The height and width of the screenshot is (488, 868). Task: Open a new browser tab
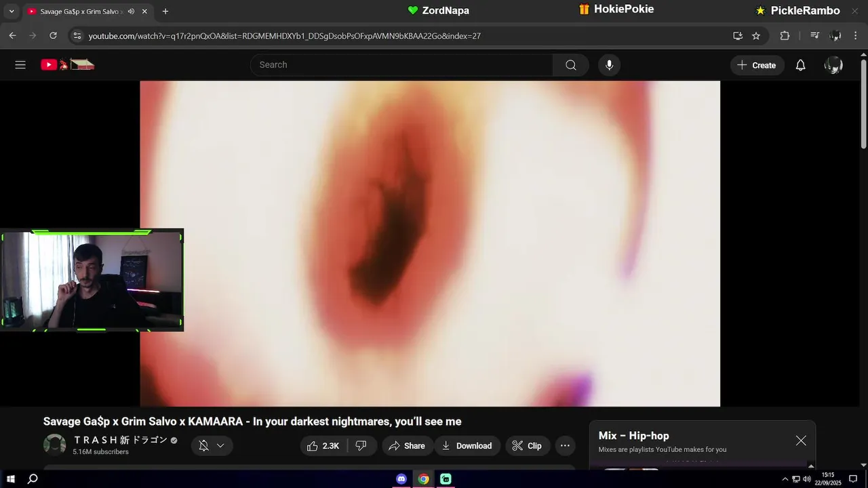pyautogui.click(x=165, y=12)
